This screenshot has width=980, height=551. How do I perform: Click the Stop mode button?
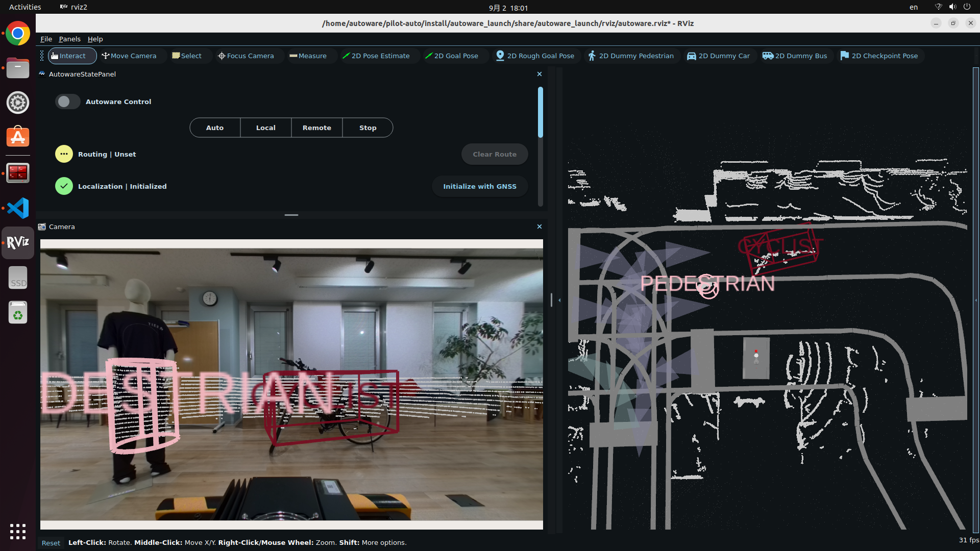tap(368, 128)
